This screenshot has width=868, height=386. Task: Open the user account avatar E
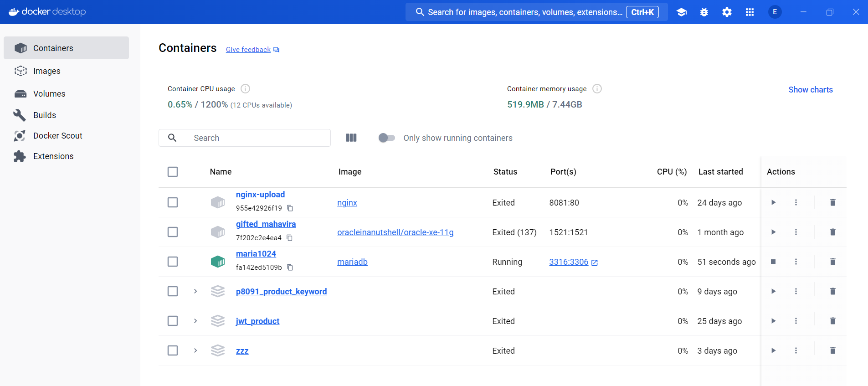(775, 12)
